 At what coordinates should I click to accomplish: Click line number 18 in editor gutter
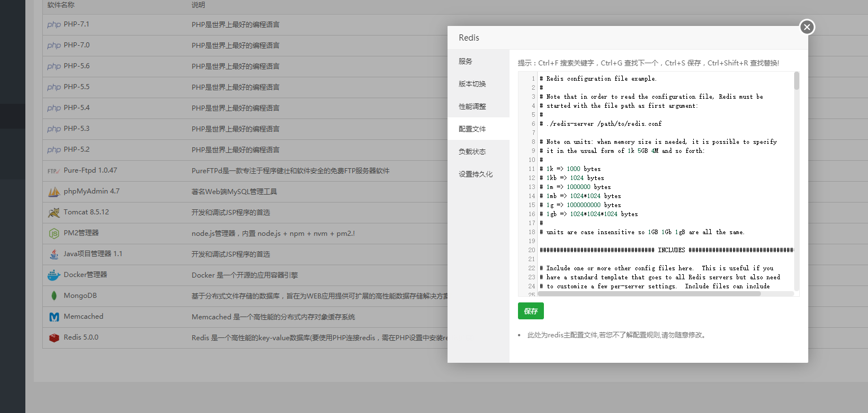click(532, 232)
